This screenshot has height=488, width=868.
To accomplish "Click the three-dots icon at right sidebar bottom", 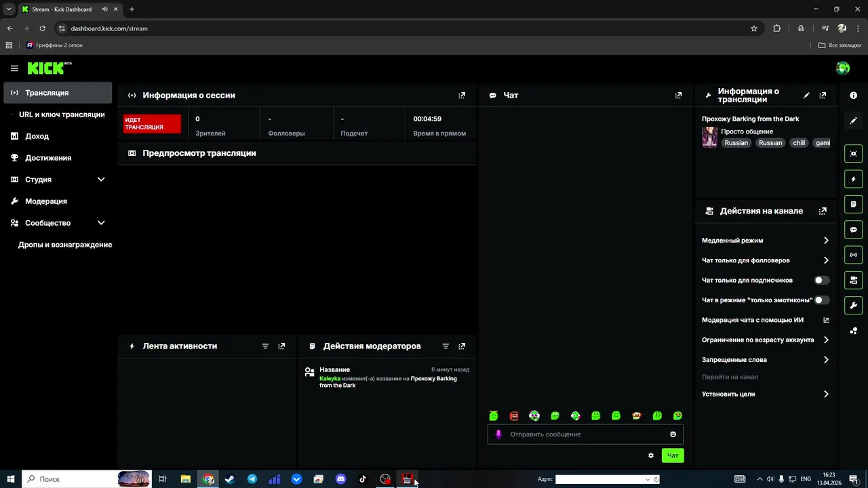I will coord(854,331).
